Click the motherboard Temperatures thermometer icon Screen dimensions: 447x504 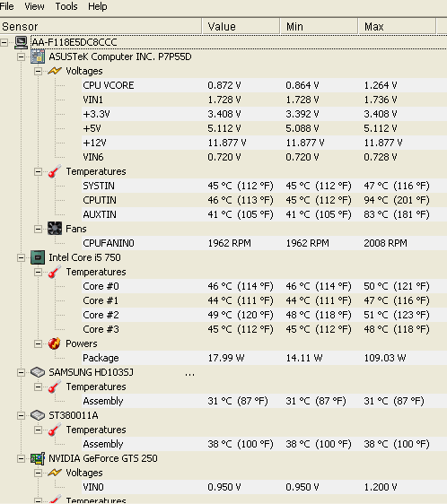55,171
